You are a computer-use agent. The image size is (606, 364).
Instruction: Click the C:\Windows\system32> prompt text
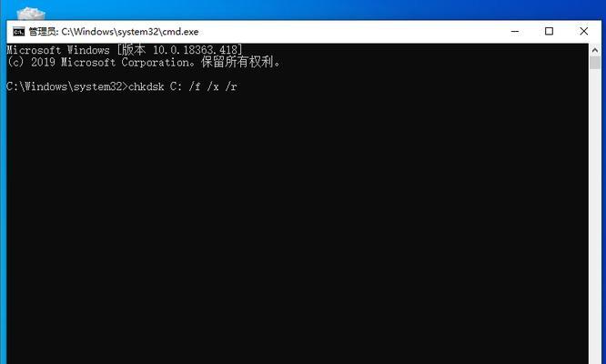tap(66, 86)
